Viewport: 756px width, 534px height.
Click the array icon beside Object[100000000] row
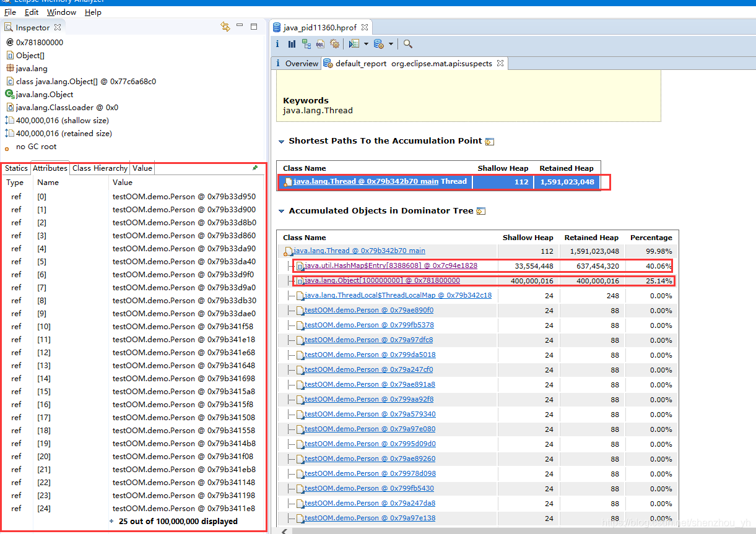coord(300,281)
